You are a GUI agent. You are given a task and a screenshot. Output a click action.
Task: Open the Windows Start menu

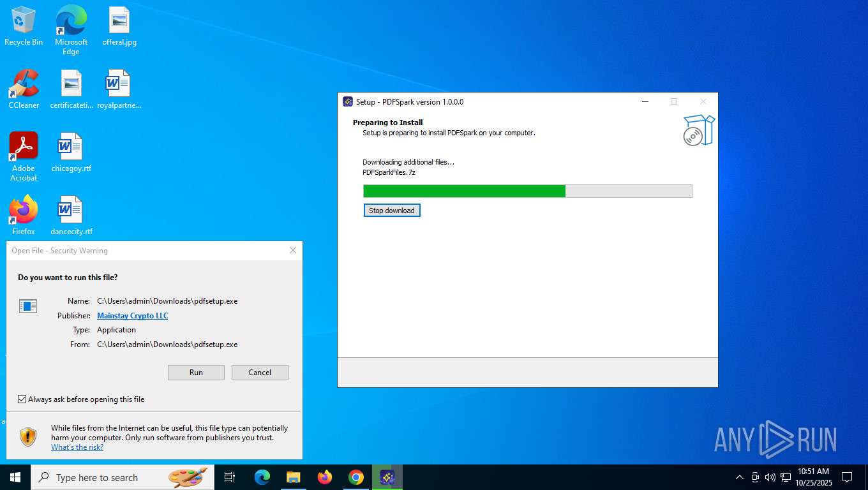(15, 477)
